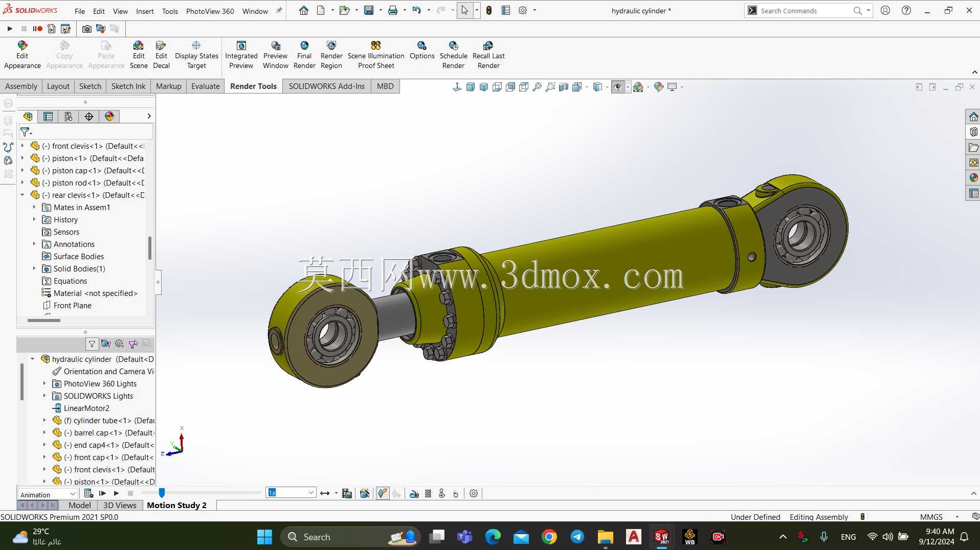The height and width of the screenshot is (550, 980).
Task: Open the Animation Wizard
Action: 365,493
